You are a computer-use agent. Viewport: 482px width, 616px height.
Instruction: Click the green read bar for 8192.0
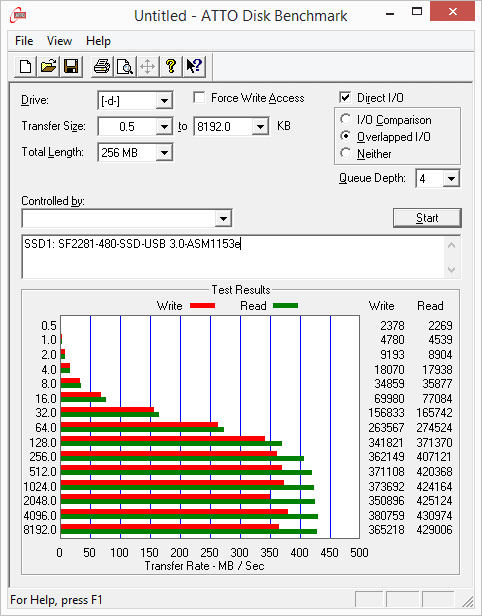click(189, 532)
